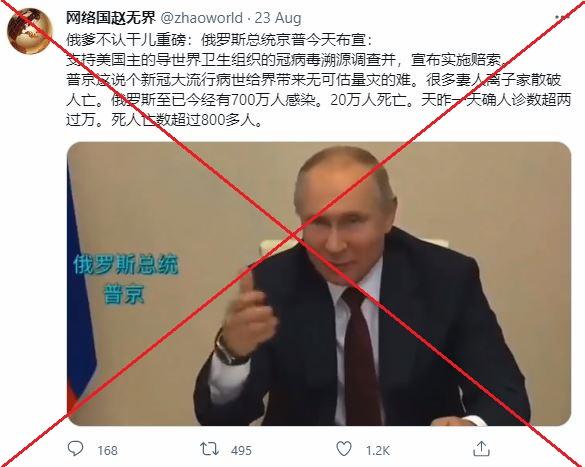The height and width of the screenshot is (467, 585).
Task: Click the reply speech bubble icon
Action: [75, 449]
